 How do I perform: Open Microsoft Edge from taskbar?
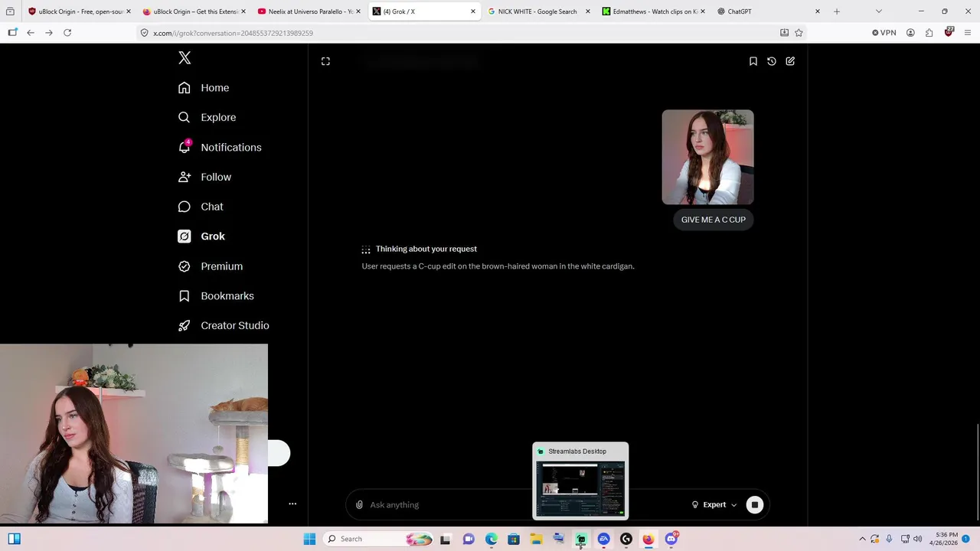(x=491, y=539)
